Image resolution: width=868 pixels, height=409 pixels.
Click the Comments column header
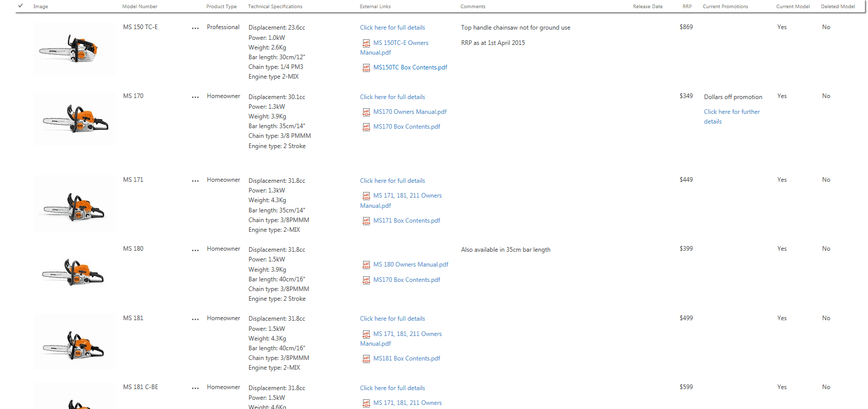point(473,7)
